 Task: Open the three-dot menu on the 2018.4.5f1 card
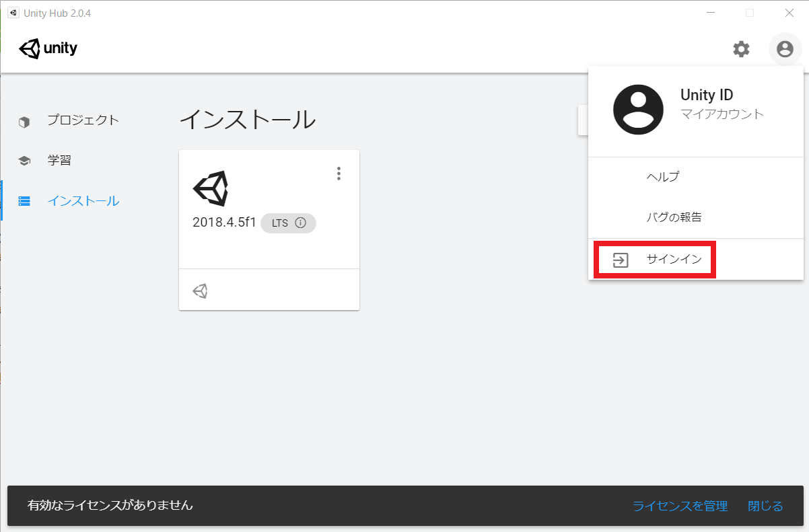[339, 173]
